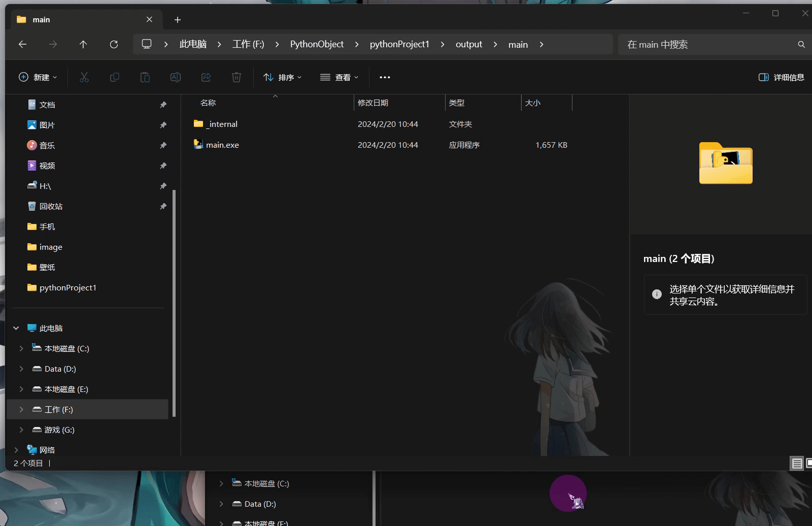The width and height of the screenshot is (812, 526).
Task: Navigate to 工作 (F:) breadcrumb
Action: click(248, 44)
